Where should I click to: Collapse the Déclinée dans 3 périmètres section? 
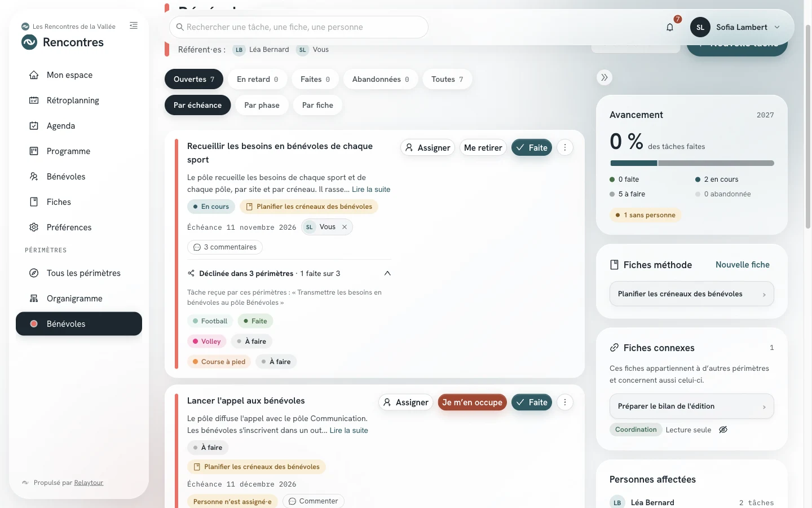pos(387,273)
